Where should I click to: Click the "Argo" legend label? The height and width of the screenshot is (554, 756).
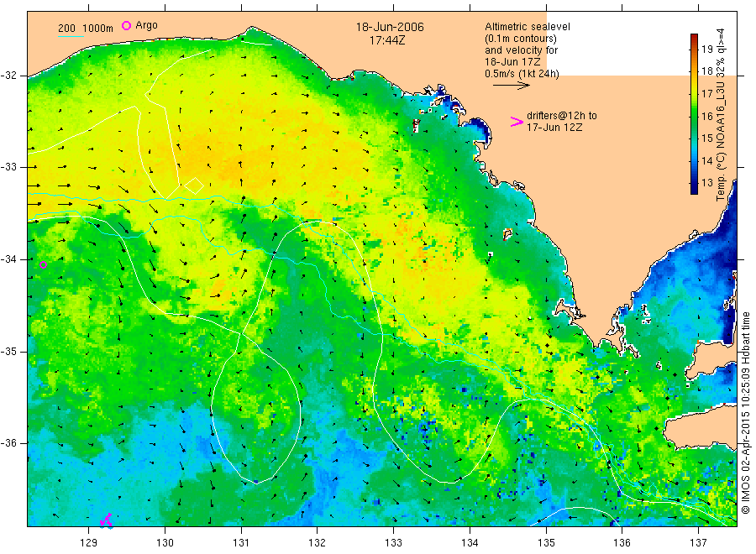(x=146, y=25)
